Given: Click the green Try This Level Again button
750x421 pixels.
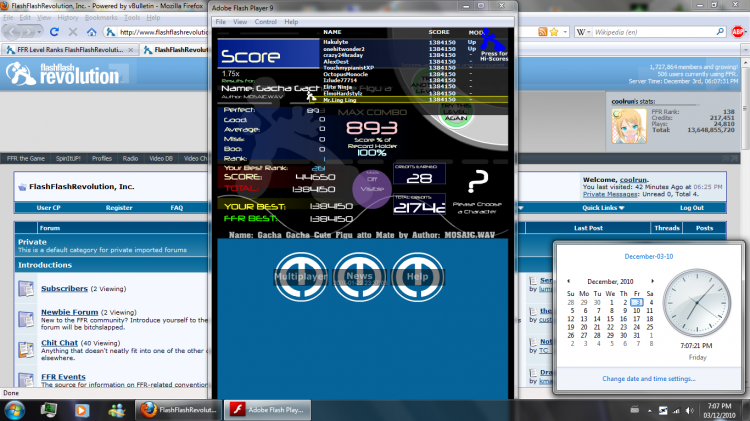Looking at the screenshot, I should pyautogui.click(x=456, y=115).
